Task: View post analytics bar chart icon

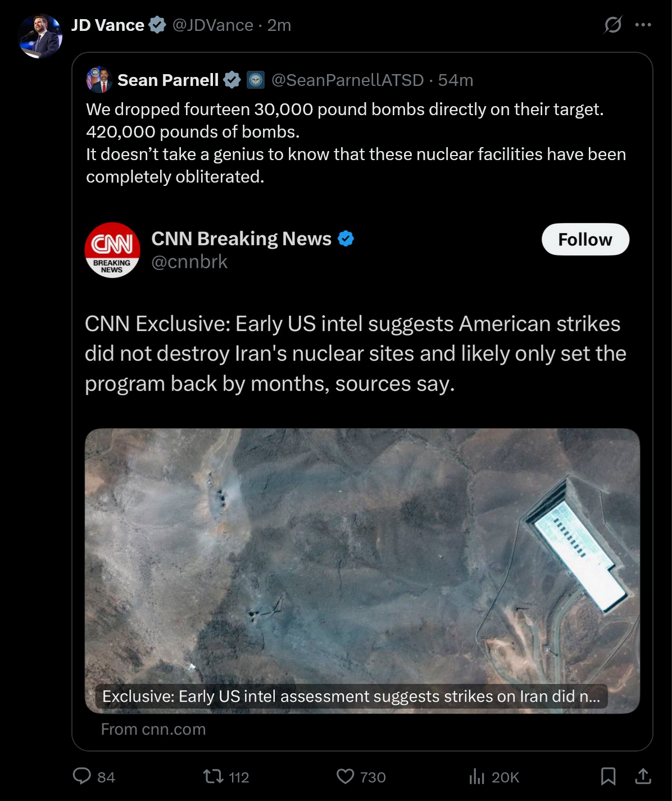Action: 476,777
